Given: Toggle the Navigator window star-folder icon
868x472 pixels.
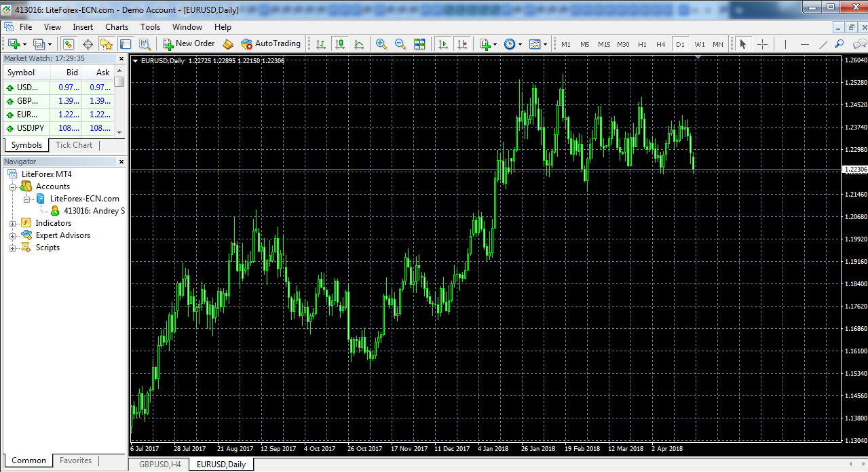Looking at the screenshot, I should 107,43.
